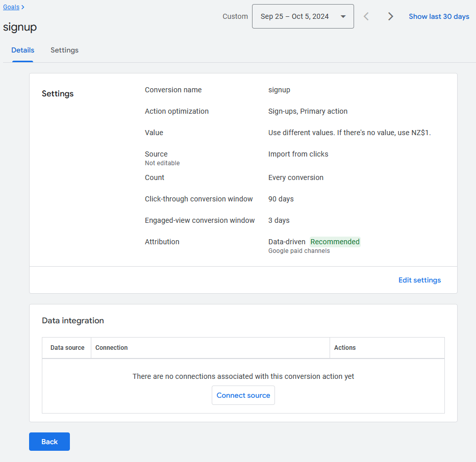
Task: Open the Goals breadcrumb link
Action: coord(11,7)
